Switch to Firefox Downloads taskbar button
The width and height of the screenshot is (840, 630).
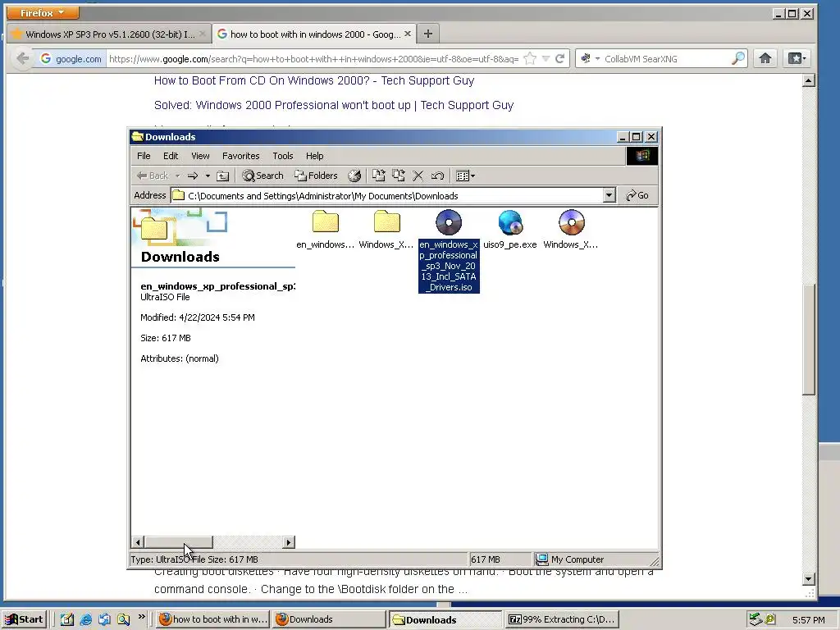click(329, 619)
